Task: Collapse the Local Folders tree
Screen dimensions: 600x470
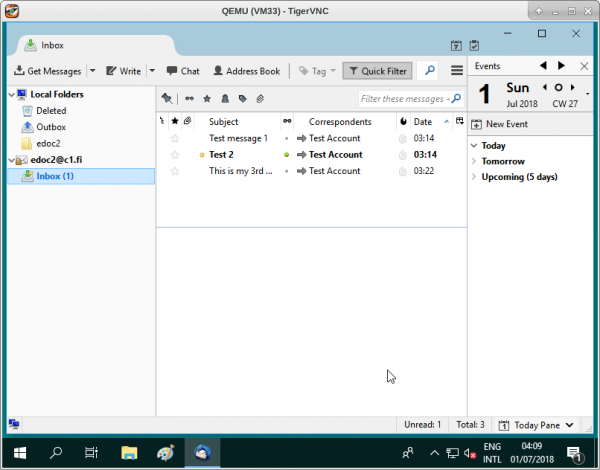Action: click(x=11, y=95)
